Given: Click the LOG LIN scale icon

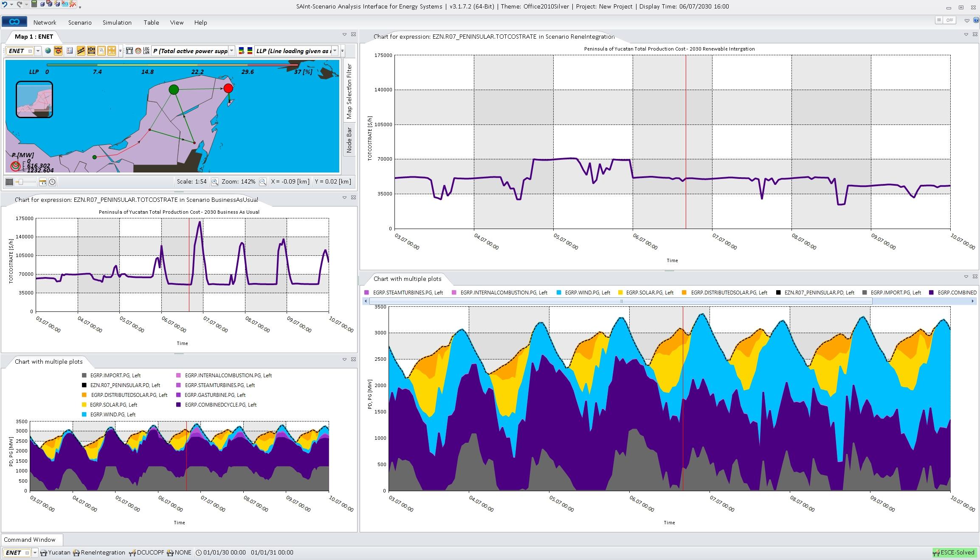Looking at the screenshot, I should point(146,51).
